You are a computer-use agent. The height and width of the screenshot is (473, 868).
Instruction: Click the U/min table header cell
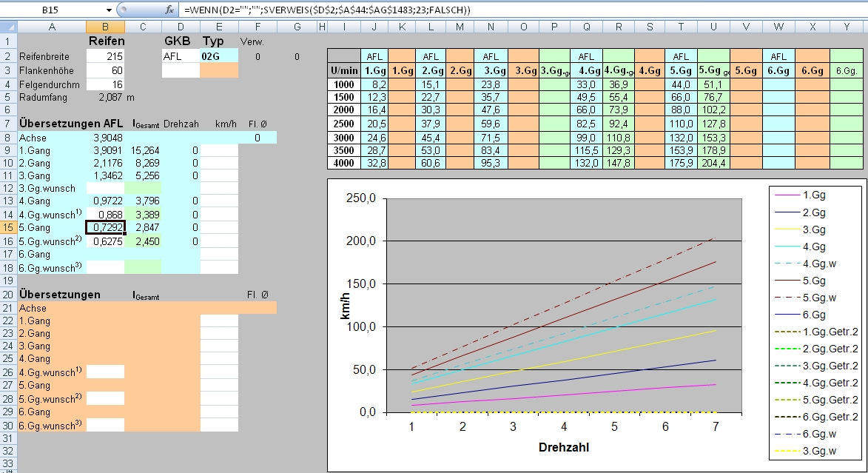(343, 70)
